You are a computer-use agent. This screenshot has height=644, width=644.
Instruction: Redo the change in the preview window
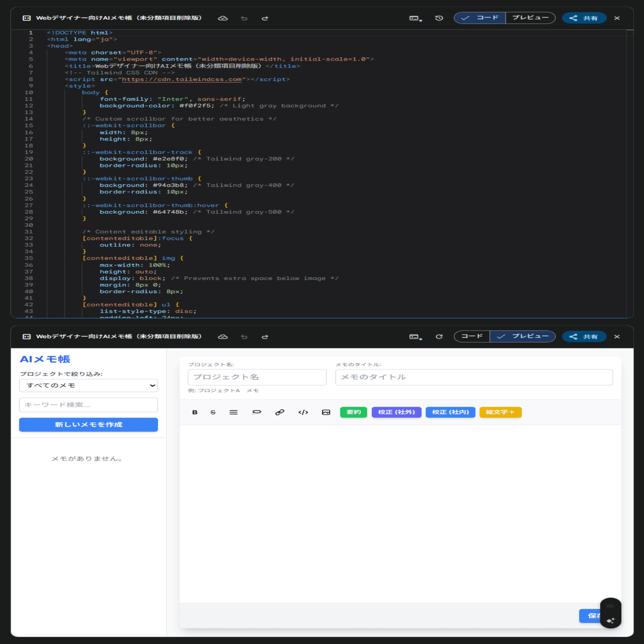pyautogui.click(x=265, y=337)
